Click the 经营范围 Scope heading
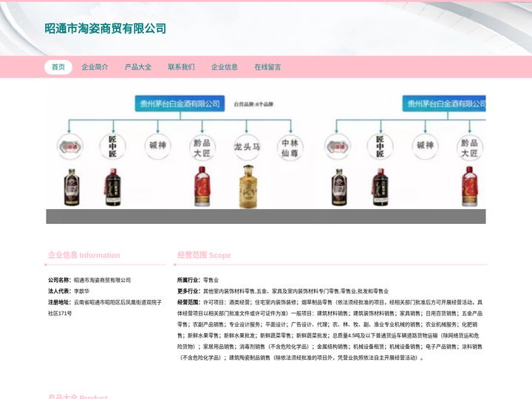Viewport: 532px width, 399px height. click(x=204, y=255)
